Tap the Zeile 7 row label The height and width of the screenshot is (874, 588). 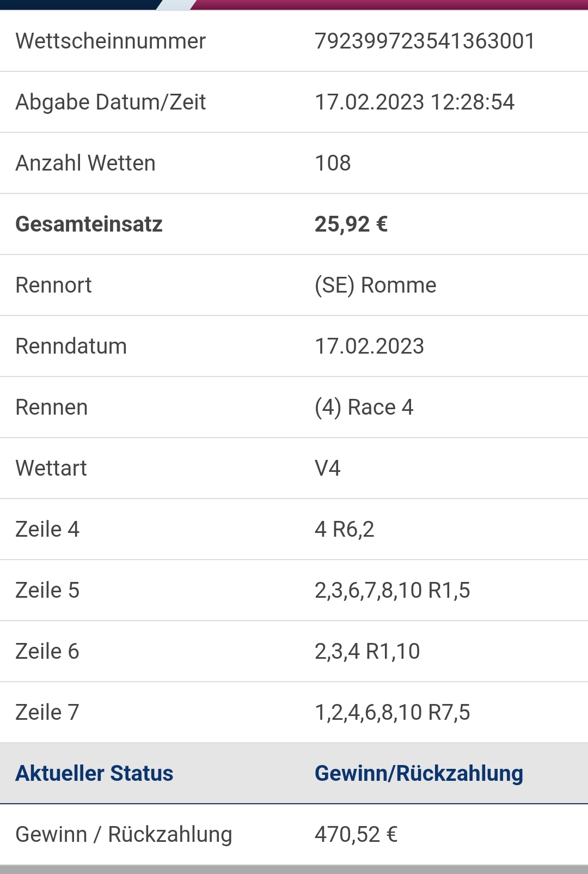coord(47,713)
